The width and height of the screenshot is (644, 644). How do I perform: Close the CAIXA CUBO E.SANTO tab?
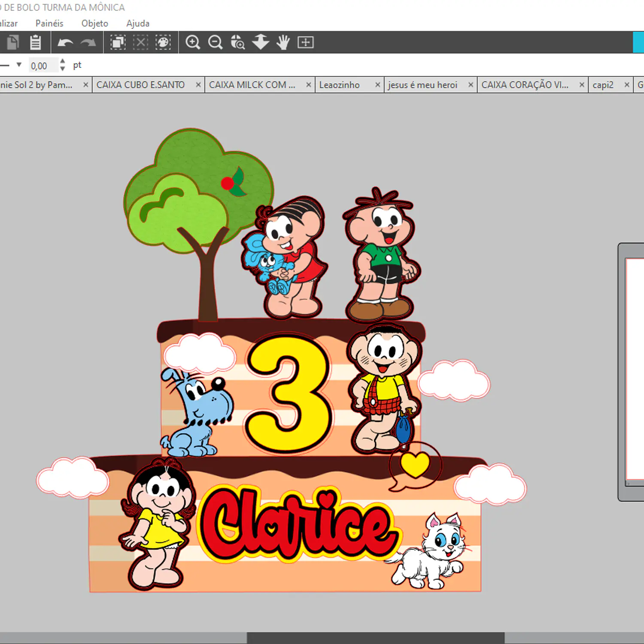click(198, 85)
